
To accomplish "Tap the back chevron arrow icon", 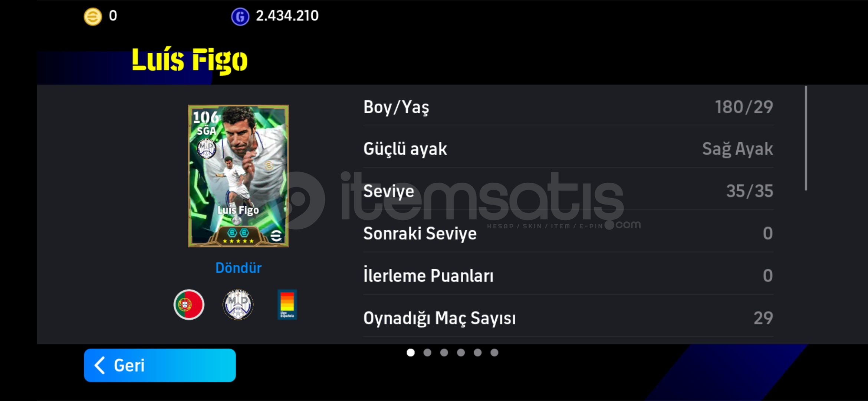I will (99, 365).
